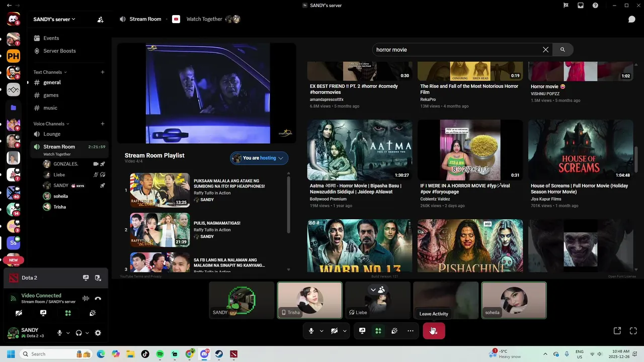Image resolution: width=644 pixels, height=362 pixels.
Task: Toggle camera in the bottom call controls bar
Action: pyautogui.click(x=334, y=331)
